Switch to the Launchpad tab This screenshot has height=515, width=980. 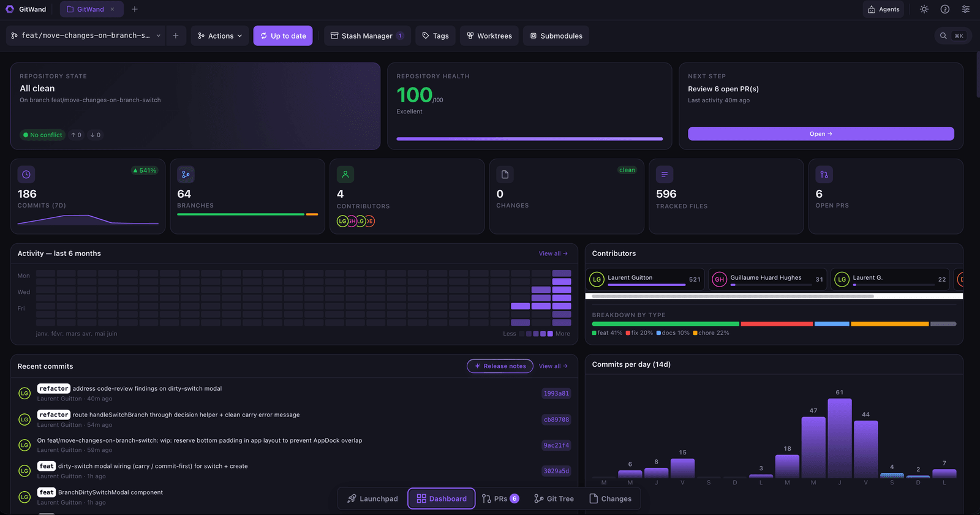click(x=372, y=498)
